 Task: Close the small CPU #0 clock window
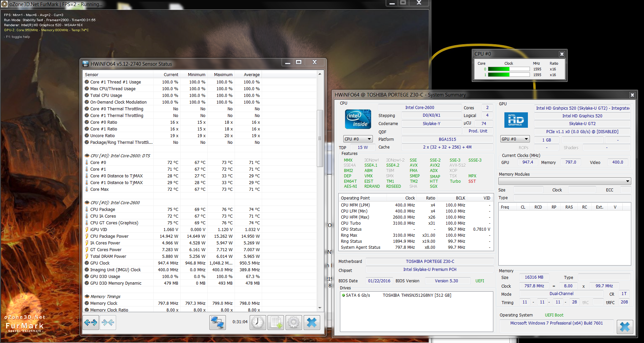562,54
